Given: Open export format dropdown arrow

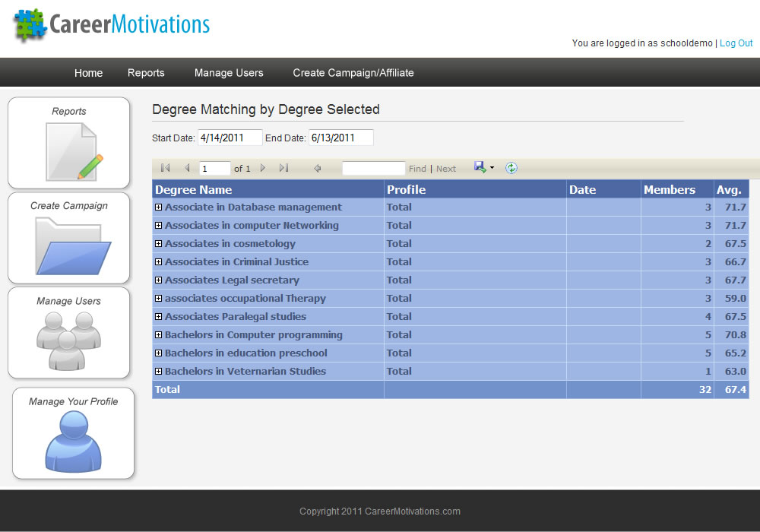Looking at the screenshot, I should 492,168.
